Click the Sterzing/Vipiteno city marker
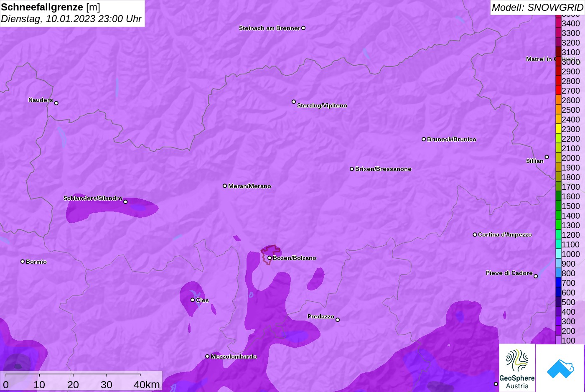Image resolution: width=585 pixels, height=392 pixels. tap(294, 102)
